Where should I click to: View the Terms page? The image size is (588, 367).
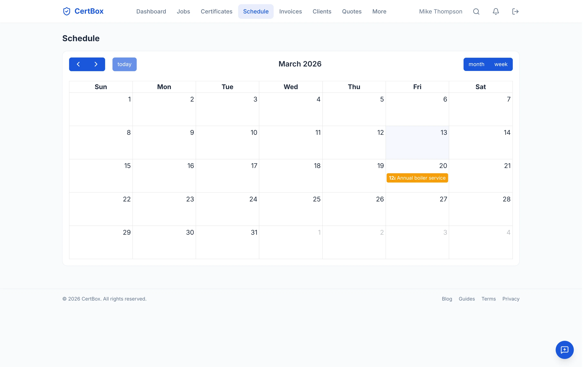tap(488, 299)
